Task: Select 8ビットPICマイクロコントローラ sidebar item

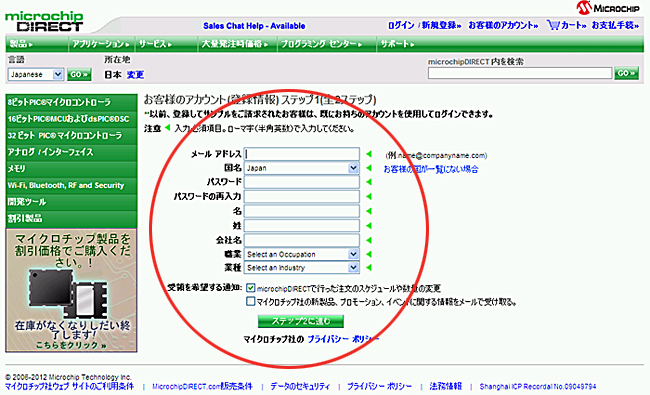Action: (x=71, y=102)
